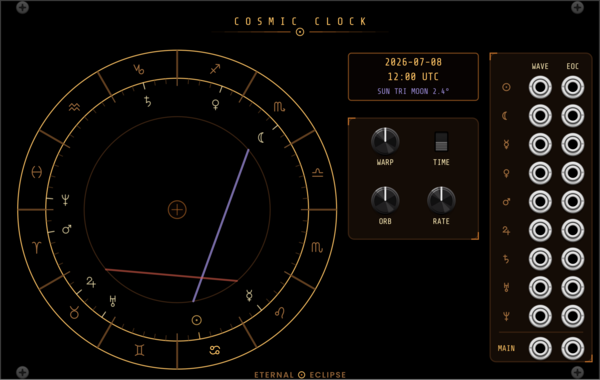Click the Saturn symbol beside the jack rows

[x=506, y=259]
